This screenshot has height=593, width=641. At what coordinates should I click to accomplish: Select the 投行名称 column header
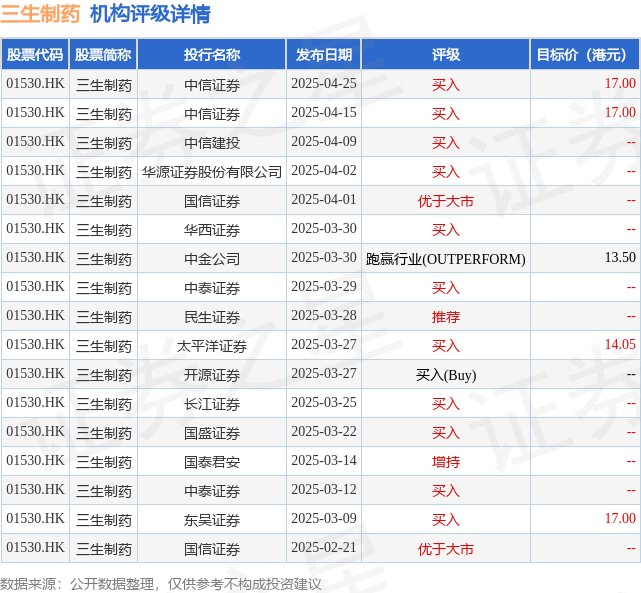tap(212, 55)
